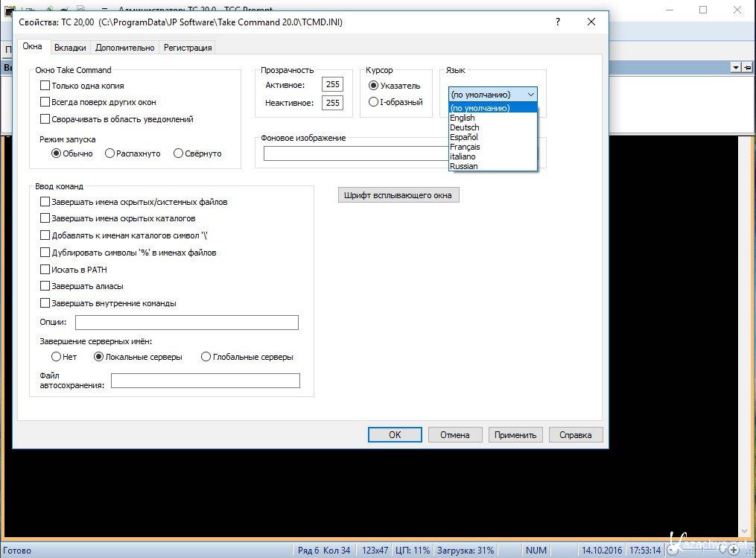Collapse the Язык language combo box
Screen dimensions: 756x558
point(530,95)
